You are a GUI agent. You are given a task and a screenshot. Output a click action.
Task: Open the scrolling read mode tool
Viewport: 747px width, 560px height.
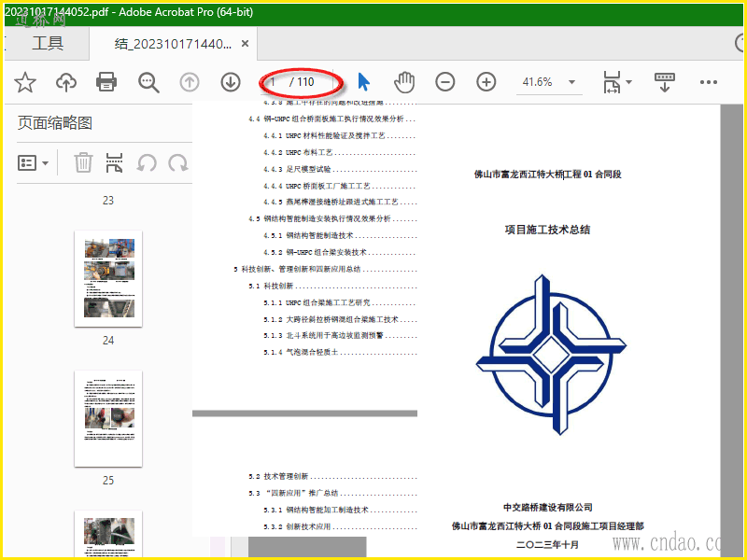[x=664, y=82]
